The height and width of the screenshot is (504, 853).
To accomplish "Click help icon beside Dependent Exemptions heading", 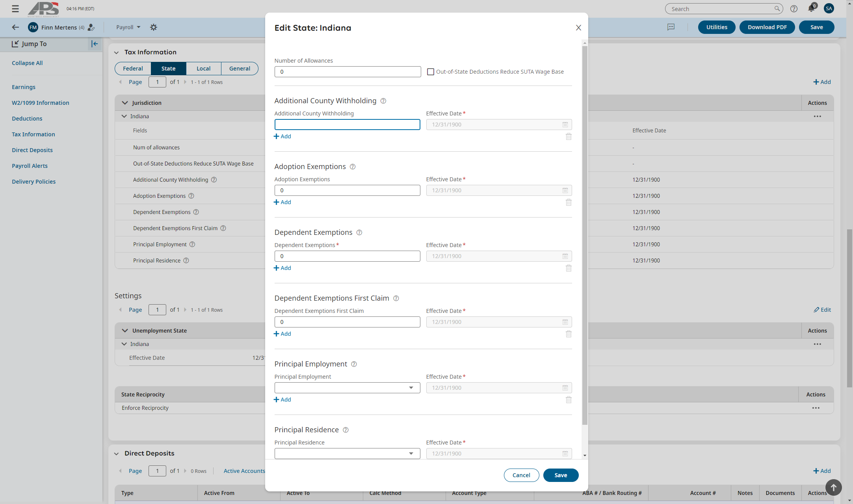I will [359, 232].
